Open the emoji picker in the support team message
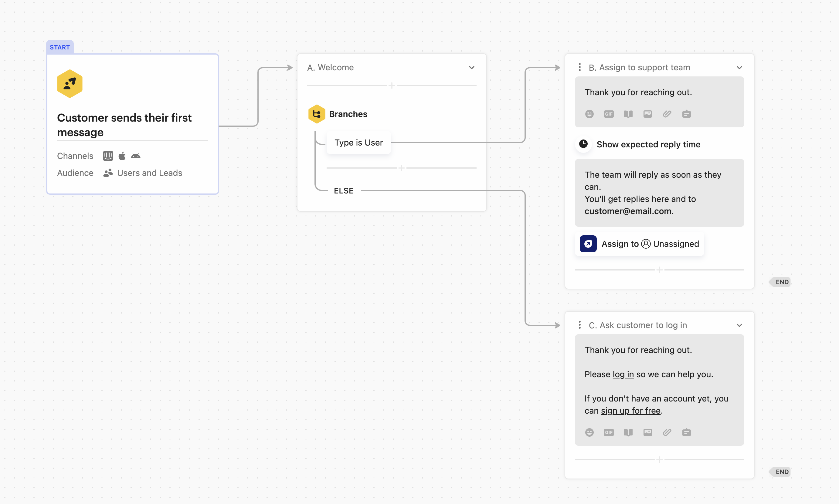 589,114
